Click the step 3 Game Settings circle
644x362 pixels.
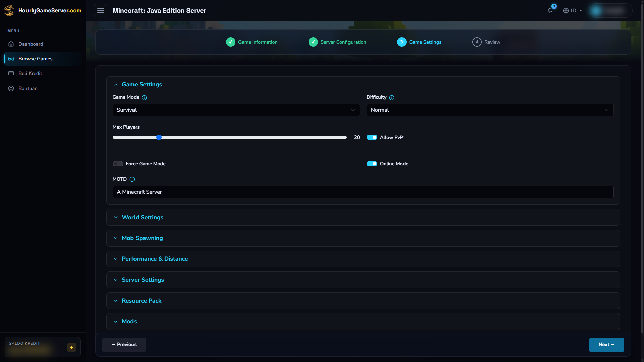coord(402,42)
